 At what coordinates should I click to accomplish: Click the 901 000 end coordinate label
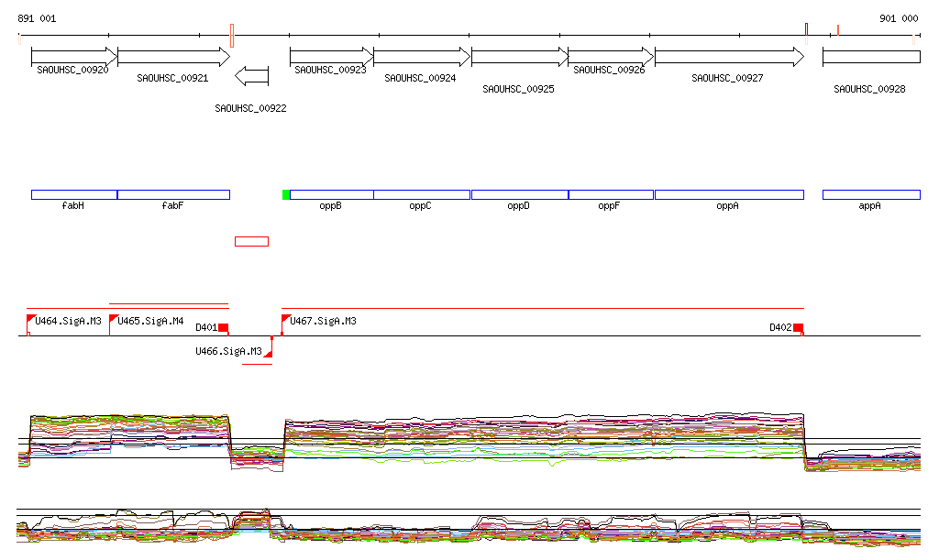[x=898, y=18]
